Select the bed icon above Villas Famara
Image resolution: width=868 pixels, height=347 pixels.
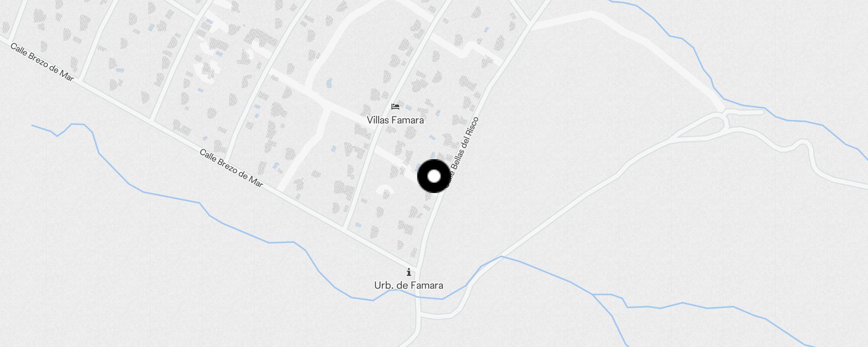pyautogui.click(x=395, y=106)
